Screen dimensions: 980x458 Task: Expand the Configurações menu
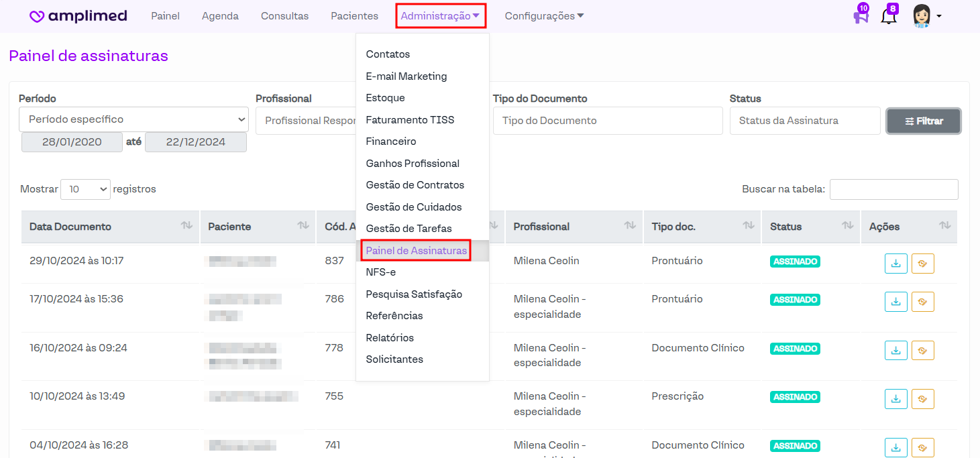543,16
